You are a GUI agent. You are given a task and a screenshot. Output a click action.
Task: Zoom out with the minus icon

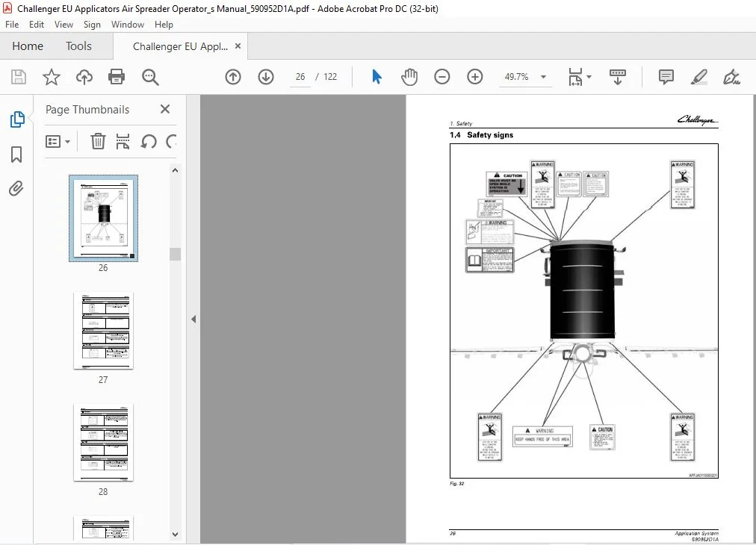tap(441, 77)
